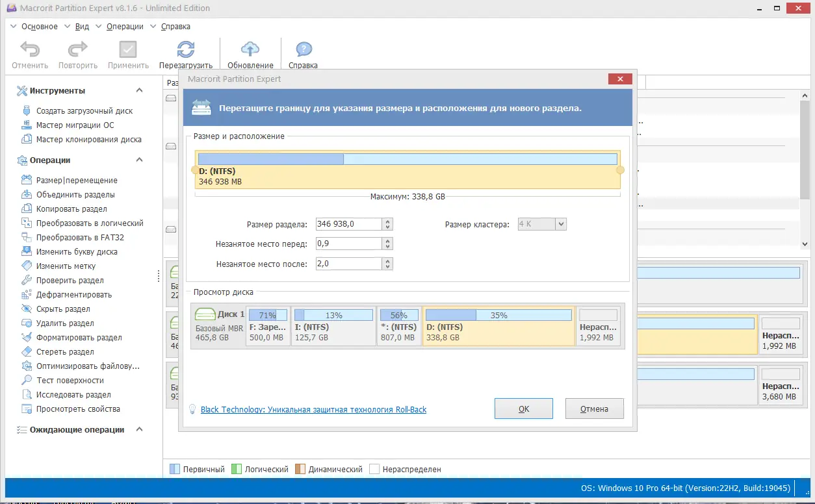Choose 'Скрыть раздел' operation
Image resolution: width=815 pixels, height=504 pixels.
coord(63,309)
